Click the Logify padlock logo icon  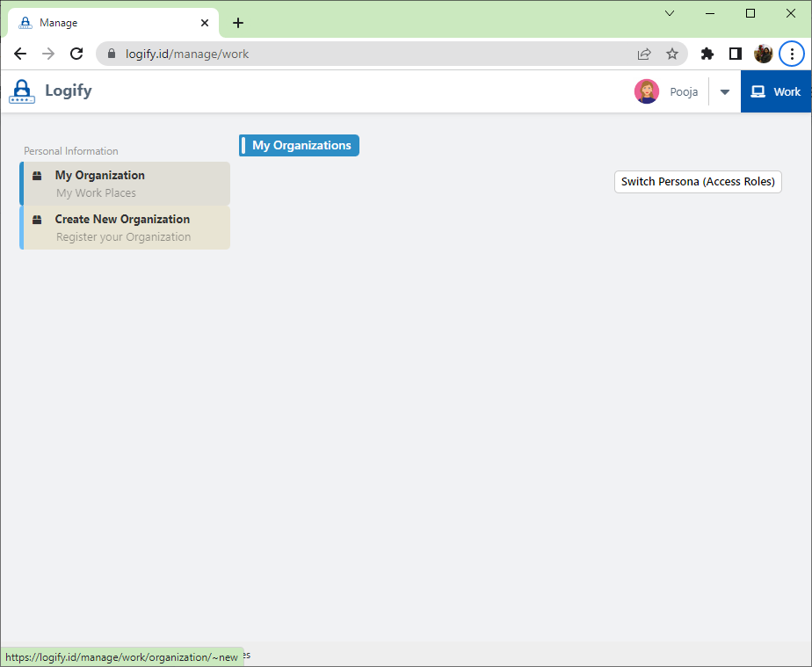tap(22, 91)
